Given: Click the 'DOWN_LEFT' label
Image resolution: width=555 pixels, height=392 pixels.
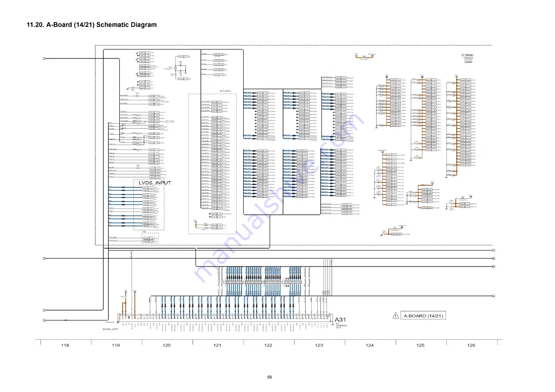Looking at the screenshot, I should tap(111, 329).
